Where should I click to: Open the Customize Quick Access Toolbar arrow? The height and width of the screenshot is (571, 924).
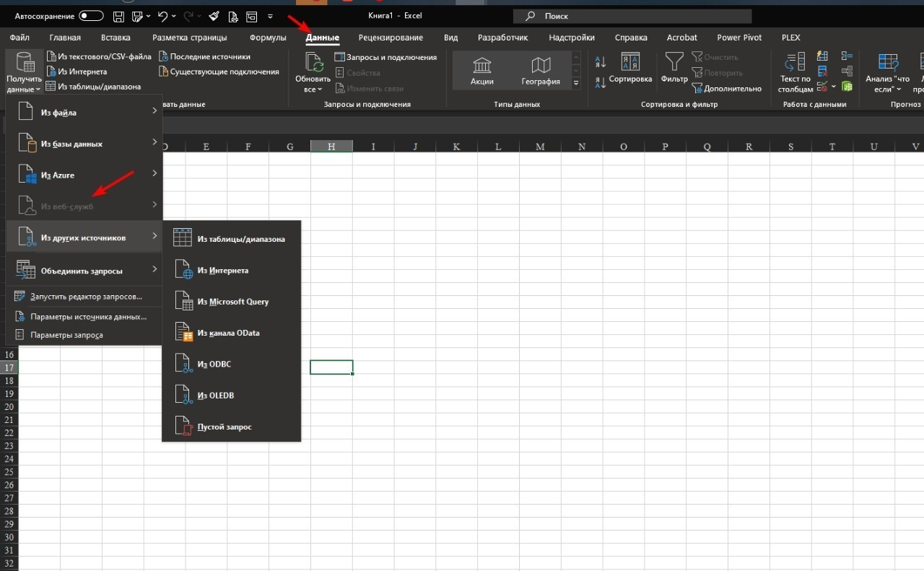point(270,16)
